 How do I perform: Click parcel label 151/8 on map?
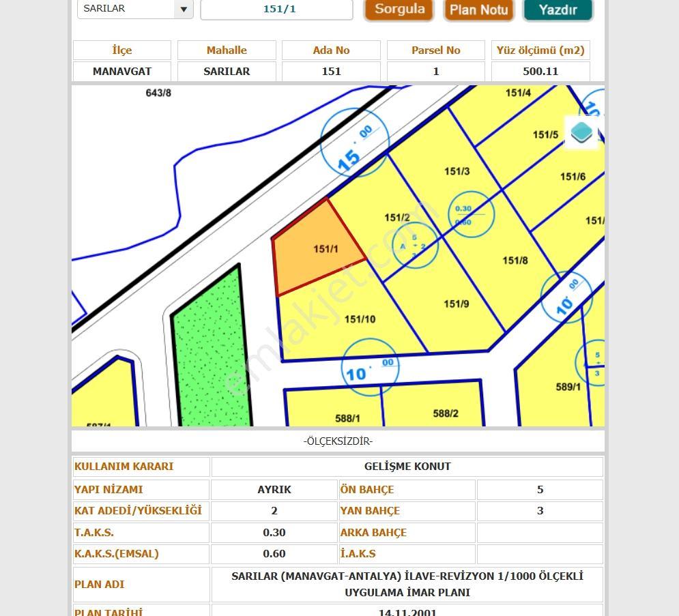tap(515, 261)
